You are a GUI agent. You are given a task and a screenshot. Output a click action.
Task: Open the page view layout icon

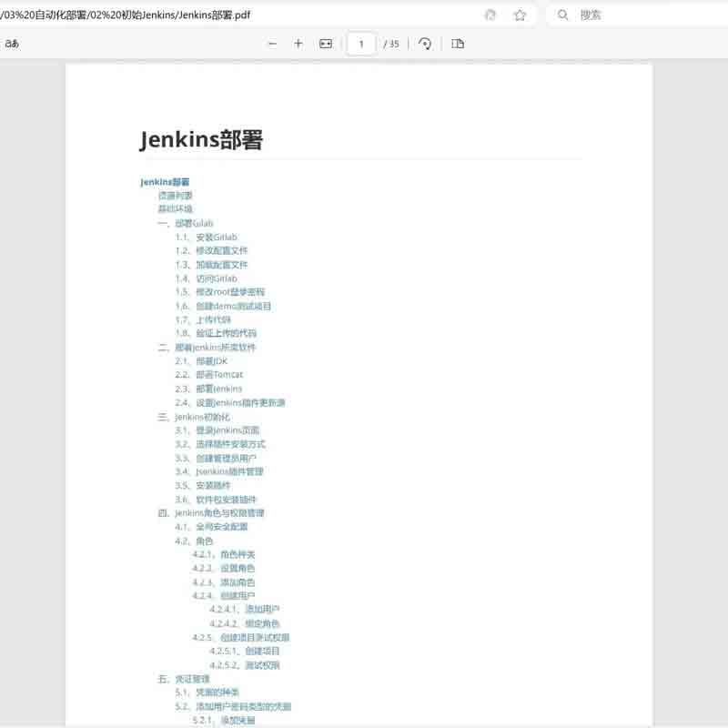click(x=458, y=44)
